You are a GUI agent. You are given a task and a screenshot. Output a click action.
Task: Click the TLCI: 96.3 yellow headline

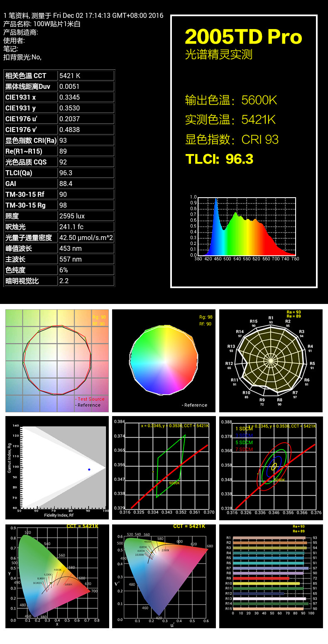click(219, 159)
